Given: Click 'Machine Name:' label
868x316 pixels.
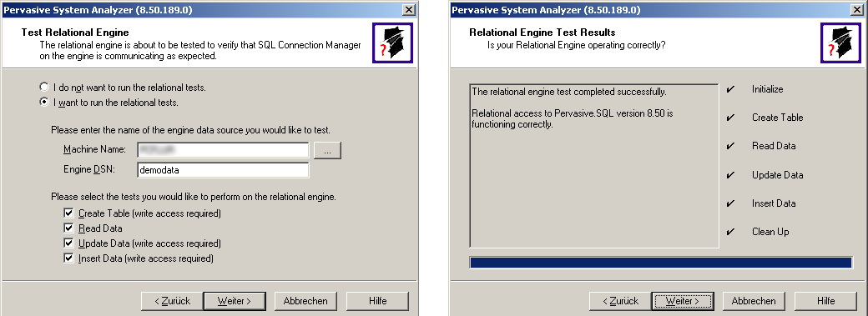Looking at the screenshot, I should (x=95, y=149).
